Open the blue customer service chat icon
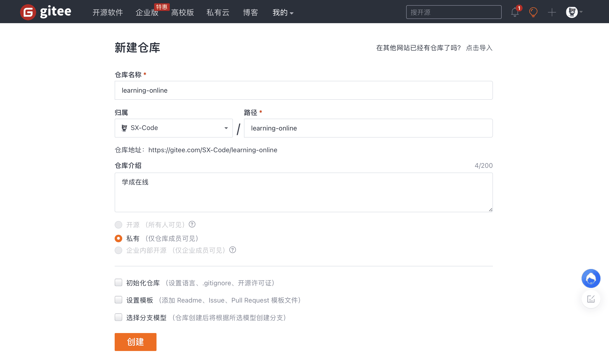This screenshot has height=364, width=609. coord(591,278)
